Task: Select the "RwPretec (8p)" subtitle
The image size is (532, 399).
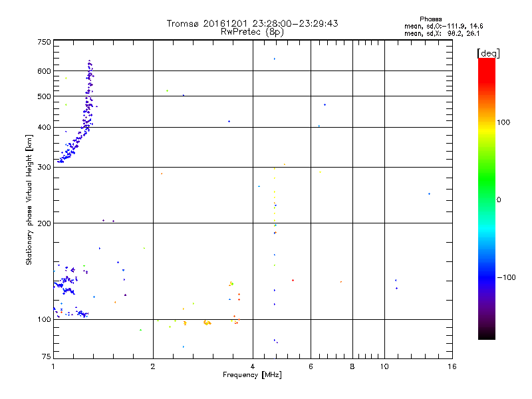Action: pyautogui.click(x=252, y=32)
